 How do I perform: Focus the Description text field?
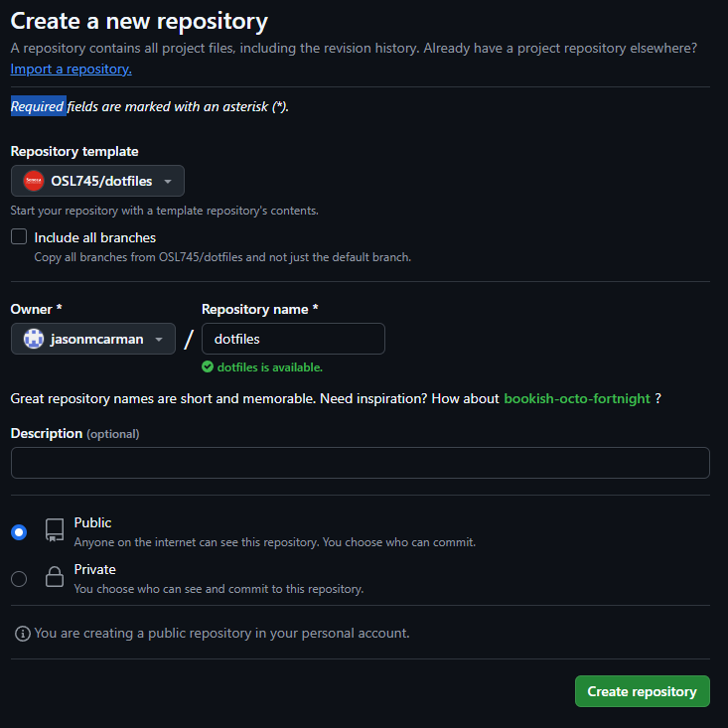click(x=361, y=463)
